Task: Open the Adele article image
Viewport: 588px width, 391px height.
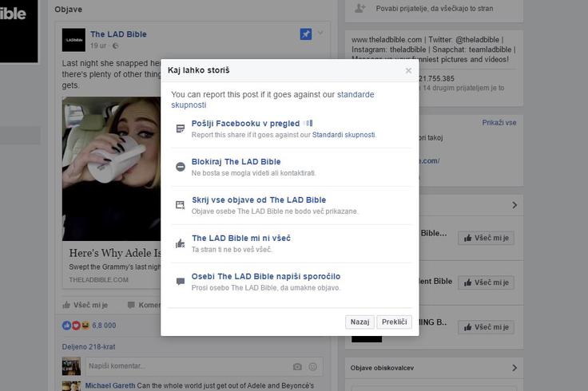Action: [x=111, y=168]
